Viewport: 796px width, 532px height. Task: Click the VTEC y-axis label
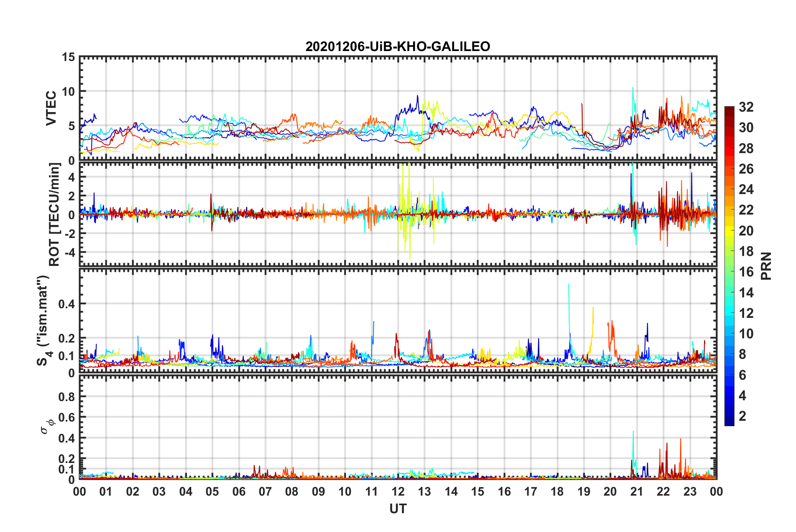coord(51,108)
